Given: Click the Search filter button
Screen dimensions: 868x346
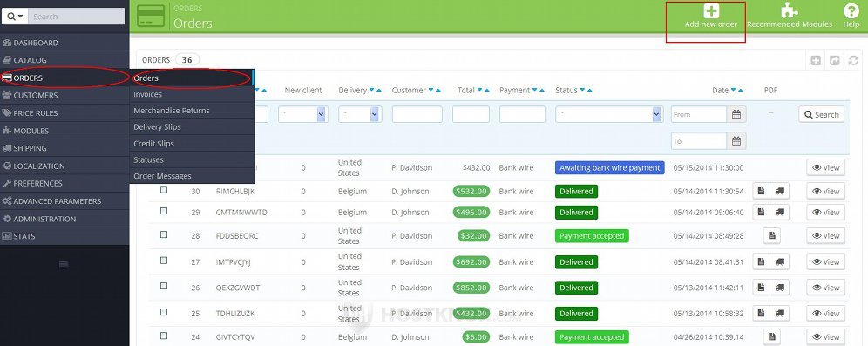Looking at the screenshot, I should (x=822, y=114).
